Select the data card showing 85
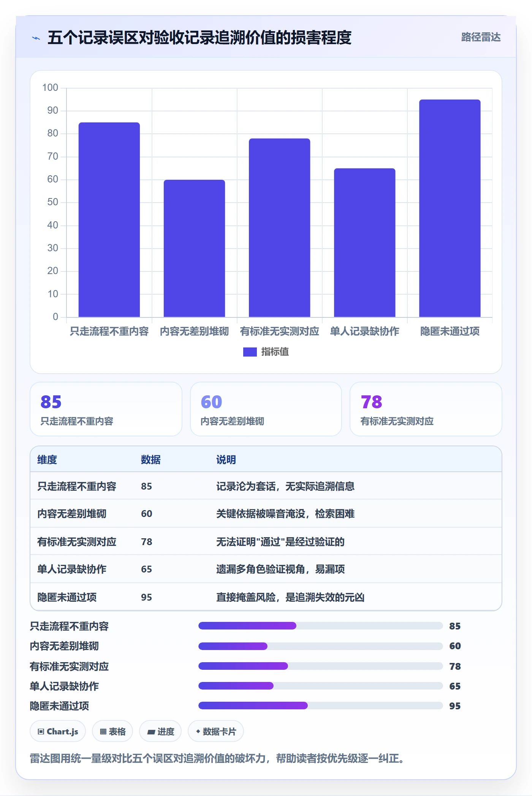 click(x=106, y=409)
